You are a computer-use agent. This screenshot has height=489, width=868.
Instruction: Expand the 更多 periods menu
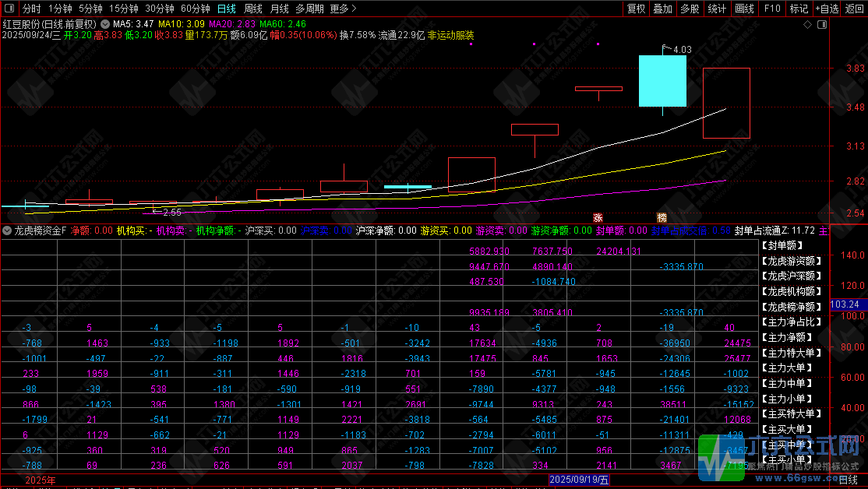click(343, 9)
